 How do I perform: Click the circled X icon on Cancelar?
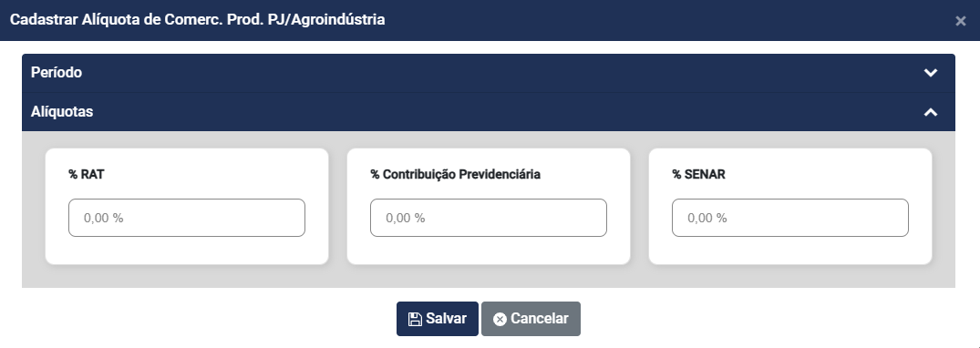tap(500, 319)
